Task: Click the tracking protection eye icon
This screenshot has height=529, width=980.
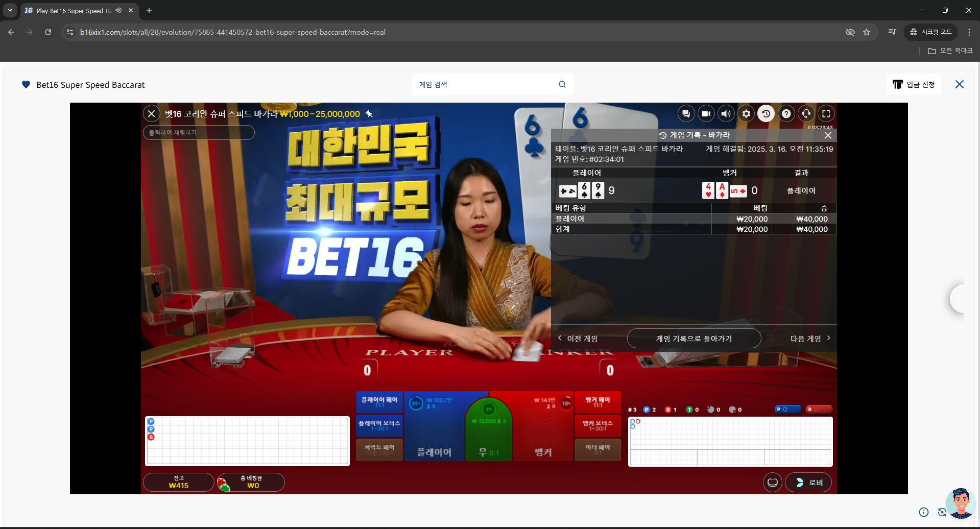Action: pyautogui.click(x=850, y=32)
